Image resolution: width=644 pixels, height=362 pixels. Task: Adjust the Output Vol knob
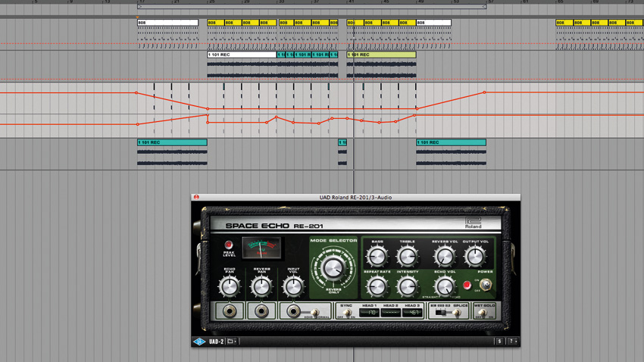click(475, 256)
